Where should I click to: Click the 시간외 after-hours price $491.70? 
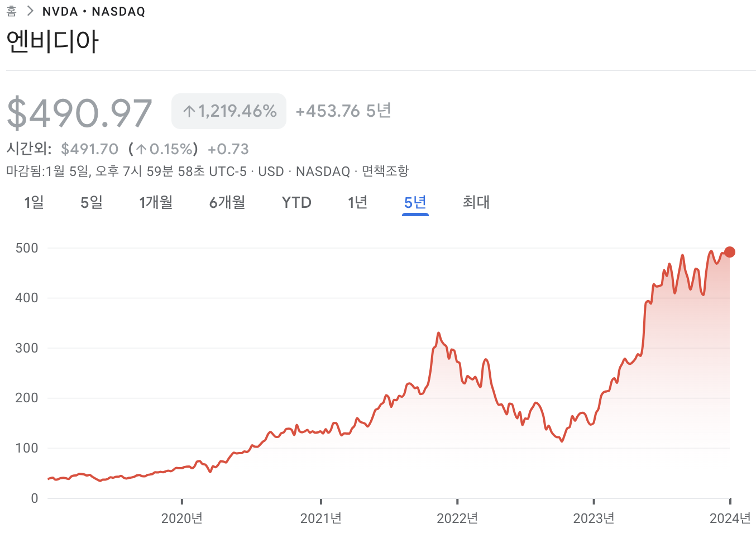click(90, 149)
